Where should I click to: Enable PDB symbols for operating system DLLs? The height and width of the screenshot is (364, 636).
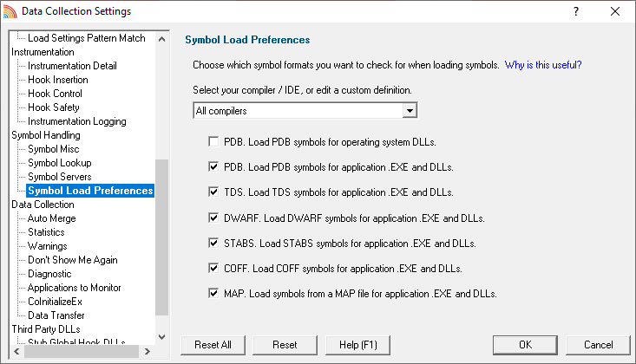pyautogui.click(x=213, y=141)
